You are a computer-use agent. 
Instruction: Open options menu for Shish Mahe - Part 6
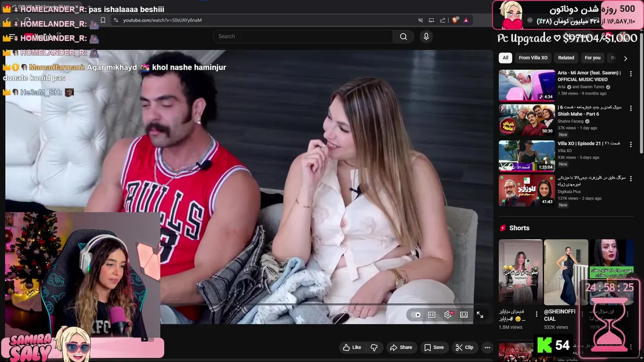[631, 109]
